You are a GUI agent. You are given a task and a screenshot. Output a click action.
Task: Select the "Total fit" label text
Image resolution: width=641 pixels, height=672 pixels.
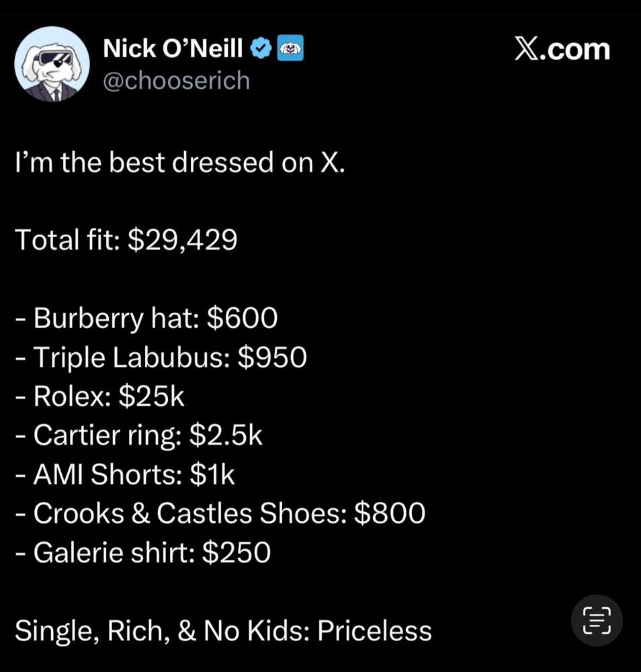[66, 240]
